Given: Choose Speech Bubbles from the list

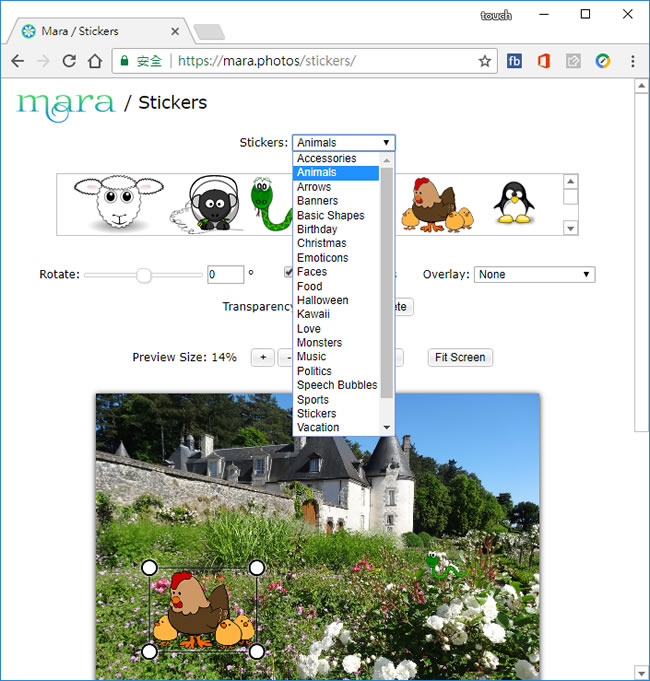Looking at the screenshot, I should click(337, 385).
